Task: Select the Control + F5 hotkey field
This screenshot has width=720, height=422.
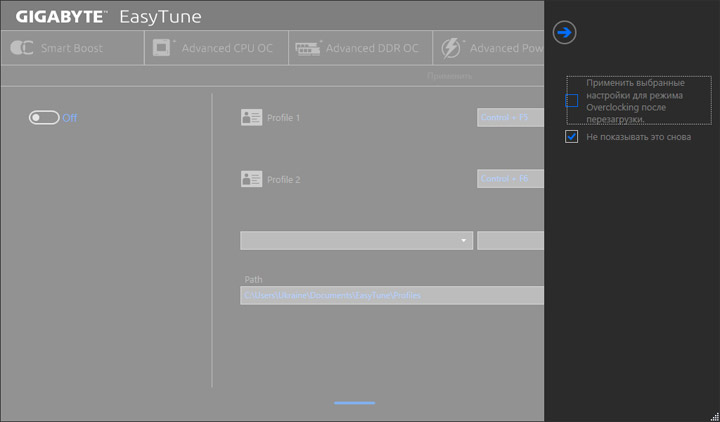Action: (x=510, y=118)
